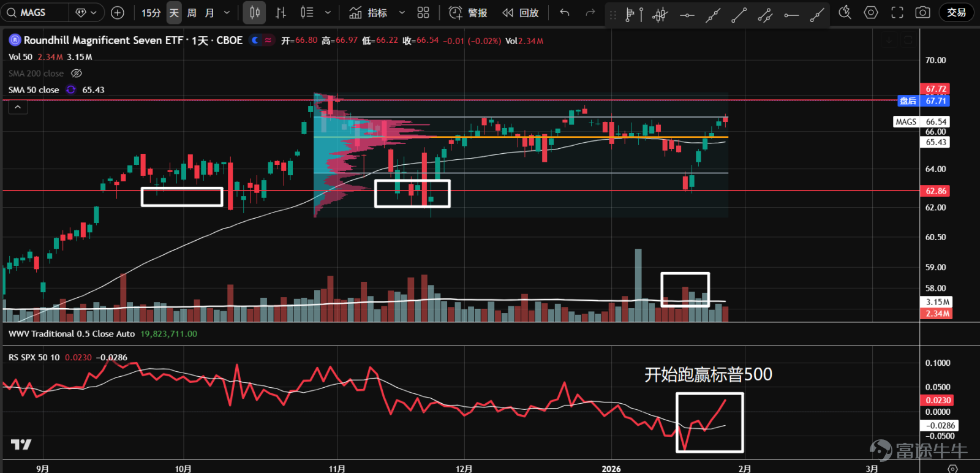Image resolution: width=980 pixels, height=473 pixels.
Task: Click the plus icon to compare symbols
Action: point(118,12)
